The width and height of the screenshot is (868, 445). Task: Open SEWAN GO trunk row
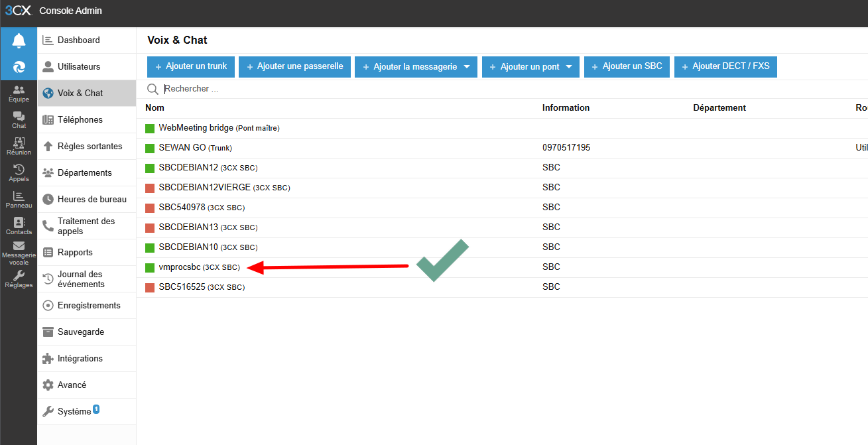(x=502, y=148)
